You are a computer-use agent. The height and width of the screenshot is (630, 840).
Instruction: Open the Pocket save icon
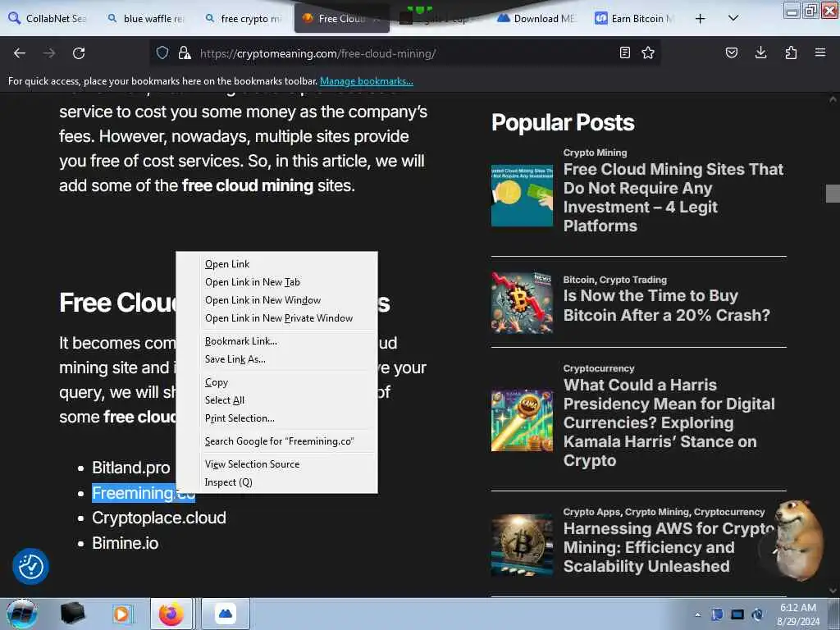731,52
